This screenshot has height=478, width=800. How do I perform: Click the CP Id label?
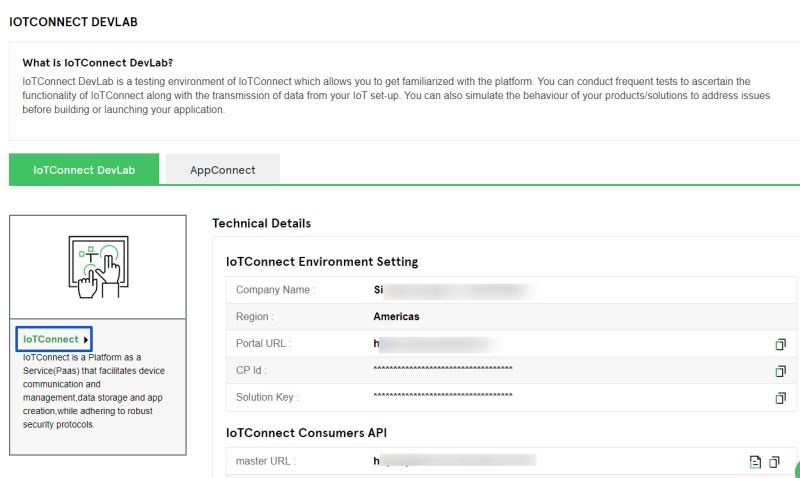tap(251, 370)
